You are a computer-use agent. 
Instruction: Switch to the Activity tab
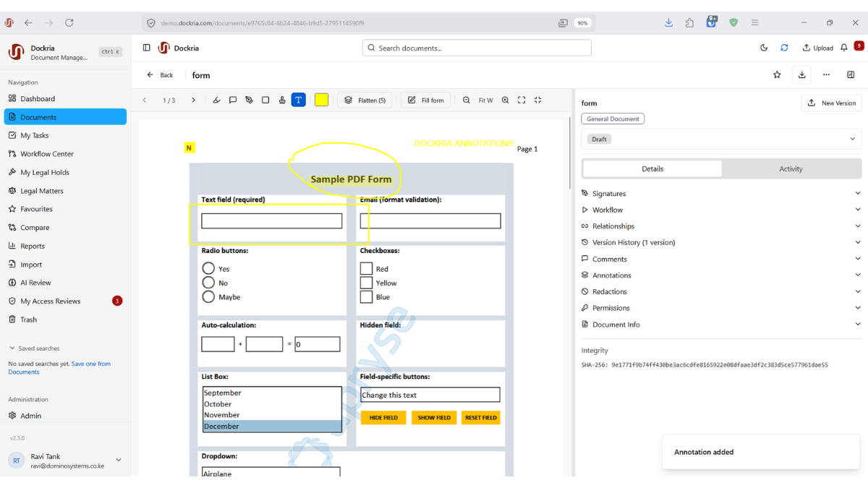click(791, 168)
